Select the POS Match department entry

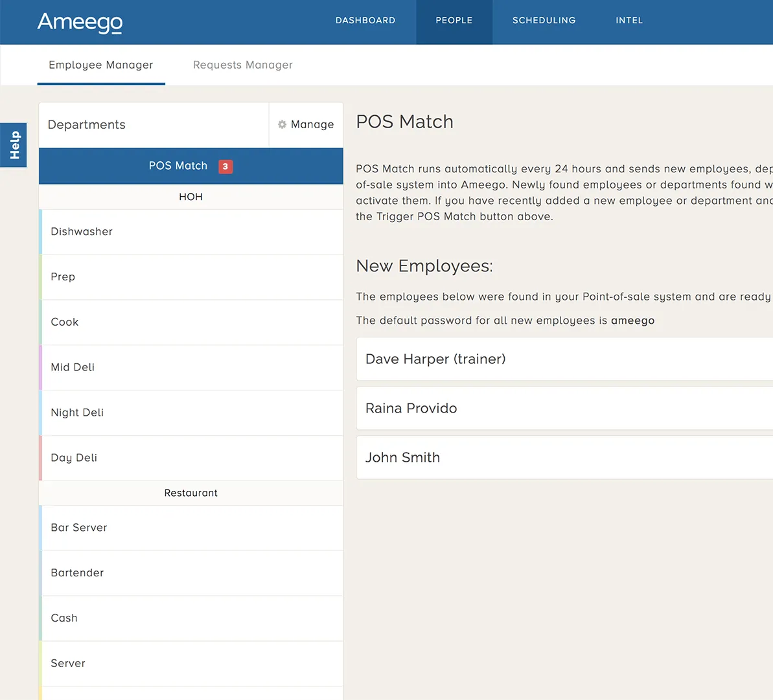coord(178,166)
